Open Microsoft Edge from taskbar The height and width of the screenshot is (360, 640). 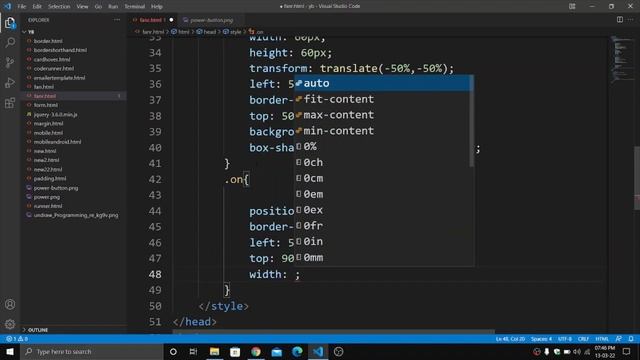tap(298, 351)
